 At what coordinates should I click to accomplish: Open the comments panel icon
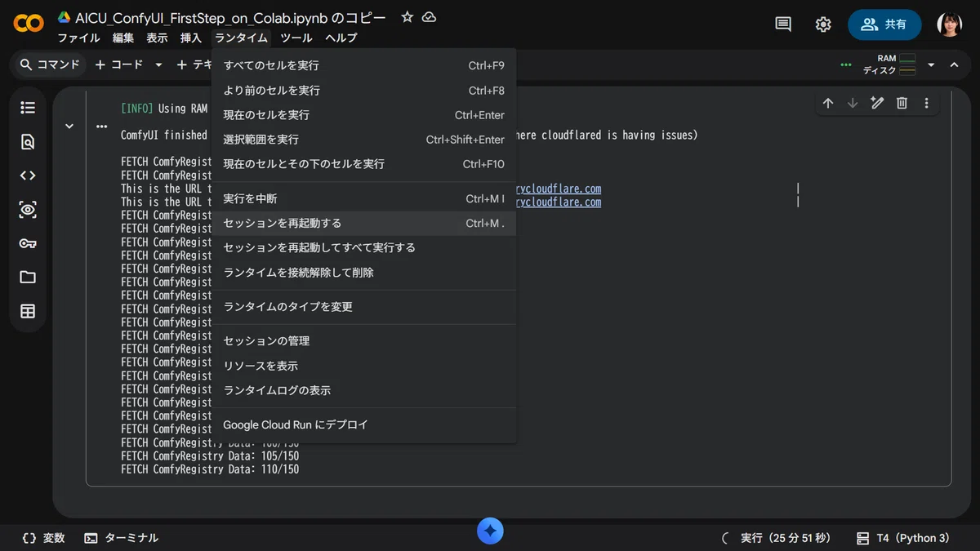(x=783, y=24)
